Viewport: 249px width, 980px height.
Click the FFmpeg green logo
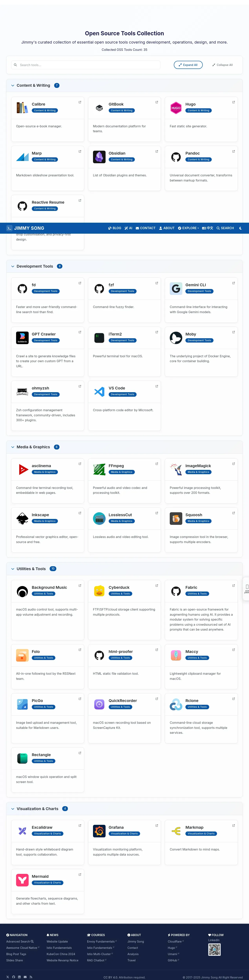pos(99,469)
